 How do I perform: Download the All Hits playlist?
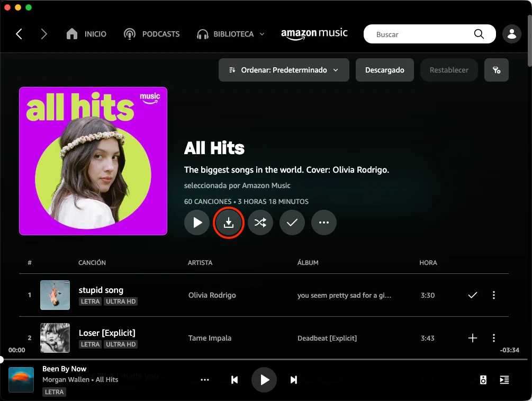(x=228, y=222)
